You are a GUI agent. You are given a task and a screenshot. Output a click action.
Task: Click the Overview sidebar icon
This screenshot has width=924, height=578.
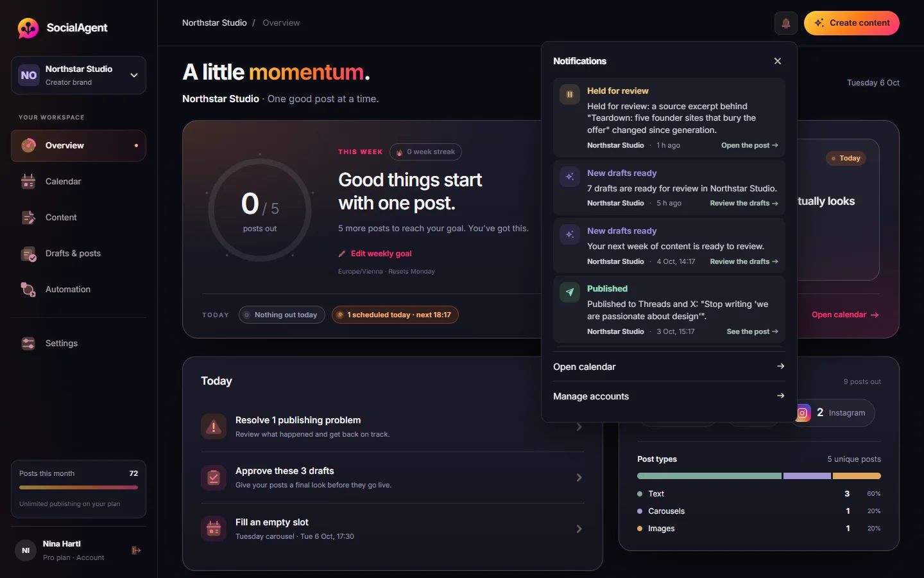tap(28, 146)
